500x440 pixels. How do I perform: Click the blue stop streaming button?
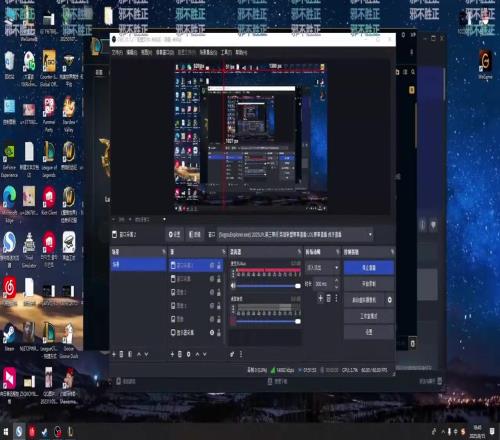click(x=369, y=268)
